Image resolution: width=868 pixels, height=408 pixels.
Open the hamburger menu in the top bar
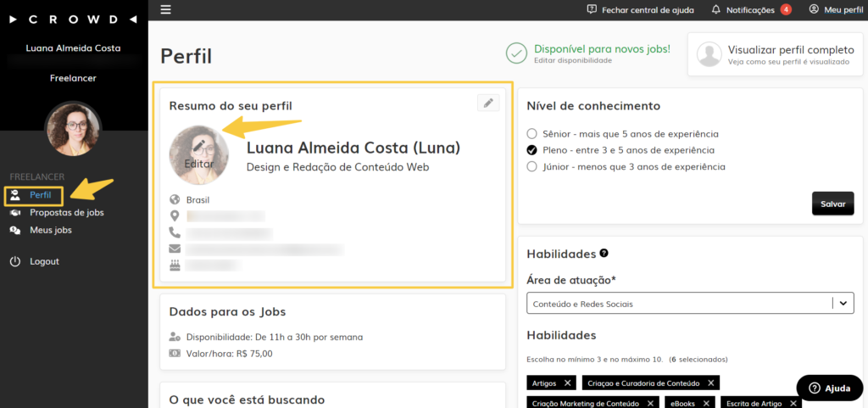165,9
